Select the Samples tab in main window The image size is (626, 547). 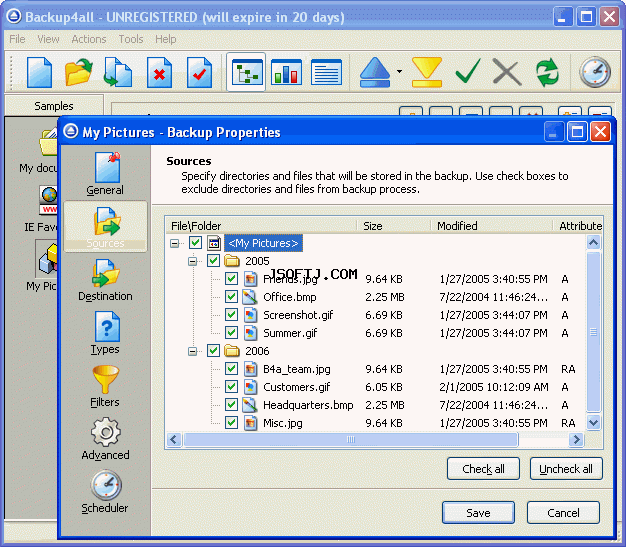click(54, 106)
